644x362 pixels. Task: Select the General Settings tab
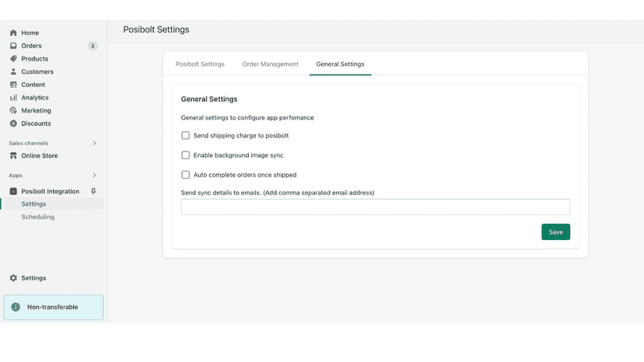[340, 64]
